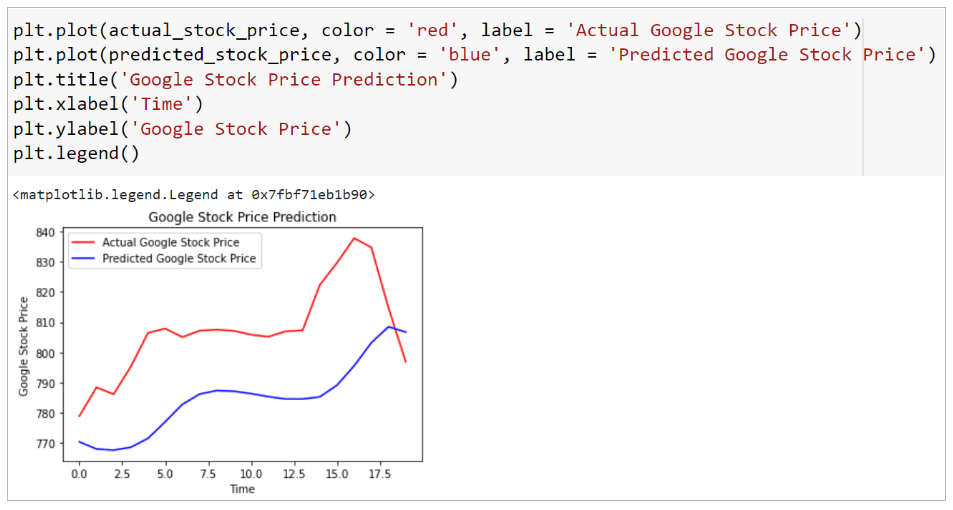The image size is (953, 510).
Task: Click the plt.title code line
Action: (235, 80)
